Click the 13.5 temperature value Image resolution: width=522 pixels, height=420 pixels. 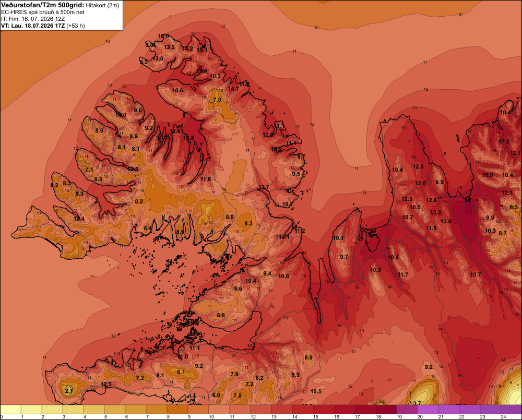[x=133, y=169]
